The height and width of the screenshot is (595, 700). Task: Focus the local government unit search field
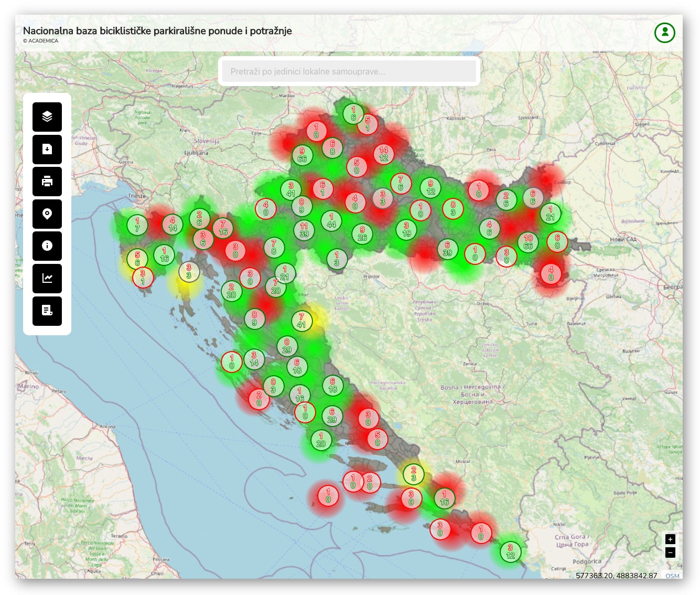pos(349,71)
